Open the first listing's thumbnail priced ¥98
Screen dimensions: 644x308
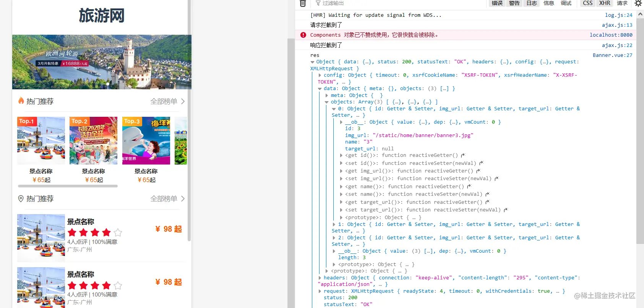coord(41,238)
